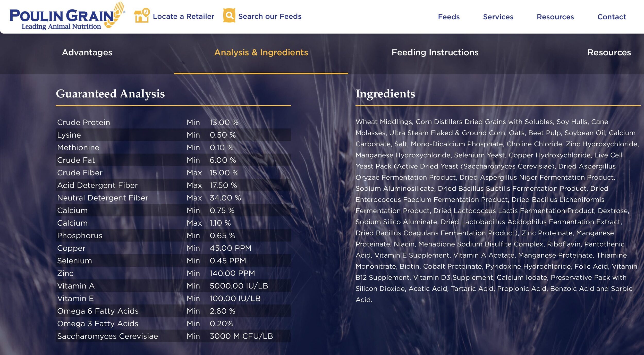Open the Feeds menu
Viewport: 644px width, 355px height.
[x=448, y=17]
